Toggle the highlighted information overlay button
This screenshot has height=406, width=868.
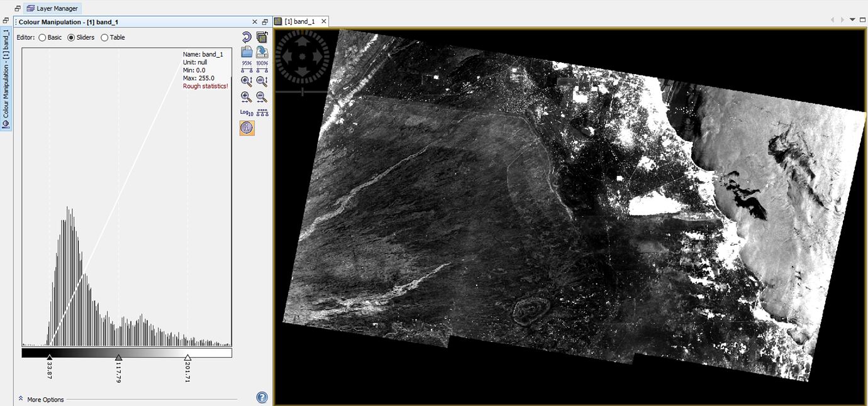[247, 128]
